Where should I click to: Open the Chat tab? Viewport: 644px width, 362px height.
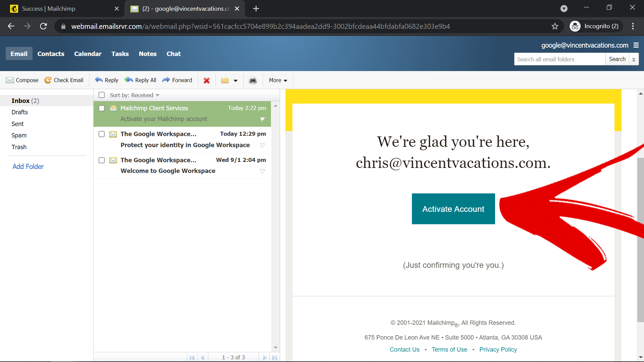(x=174, y=54)
